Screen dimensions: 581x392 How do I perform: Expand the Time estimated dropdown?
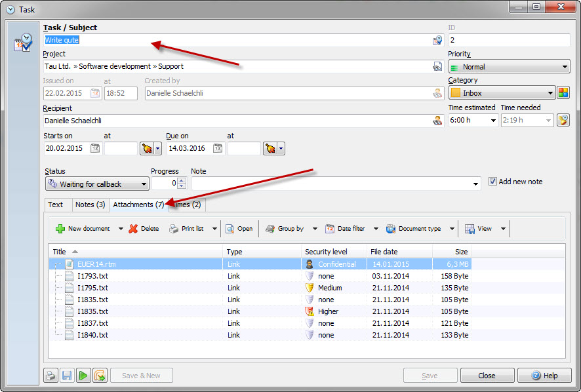tap(492, 121)
